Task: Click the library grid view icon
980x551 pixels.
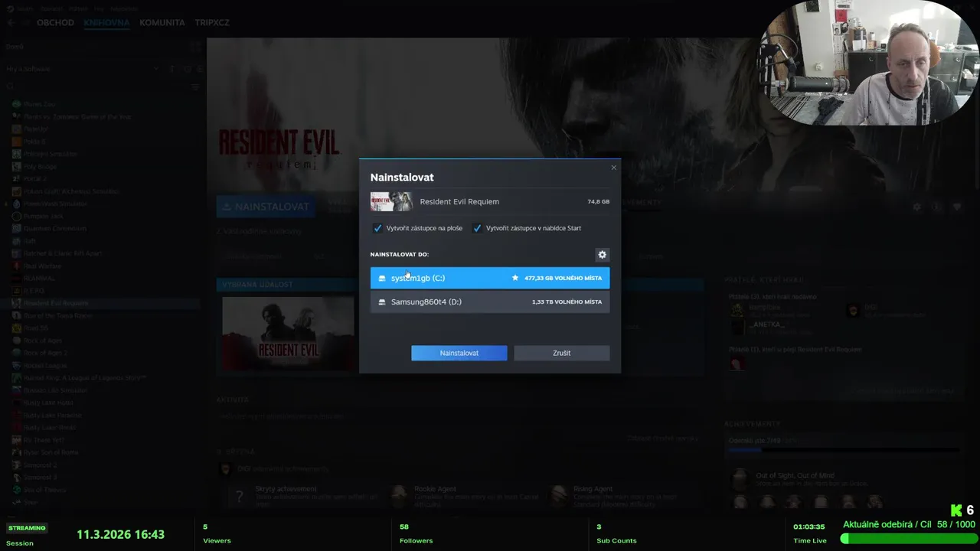Action: 195,47
